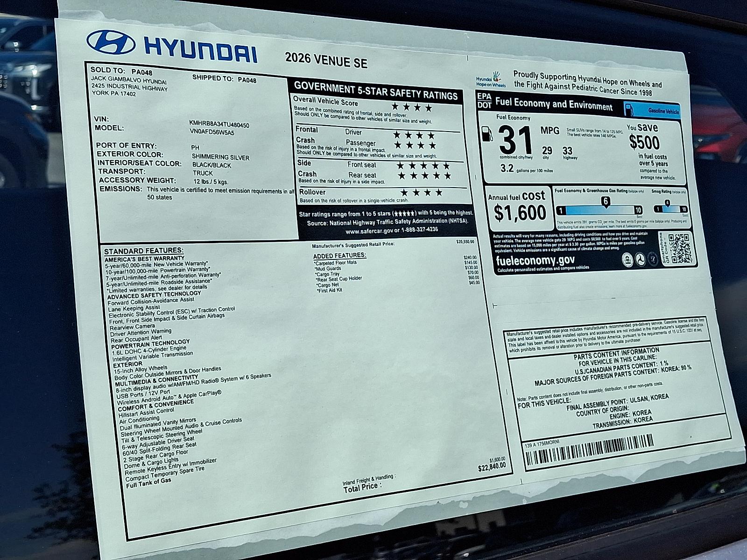Image resolution: width=747 pixels, height=560 pixels.
Task: Click the transport value TRUCK
Action: pos(203,173)
